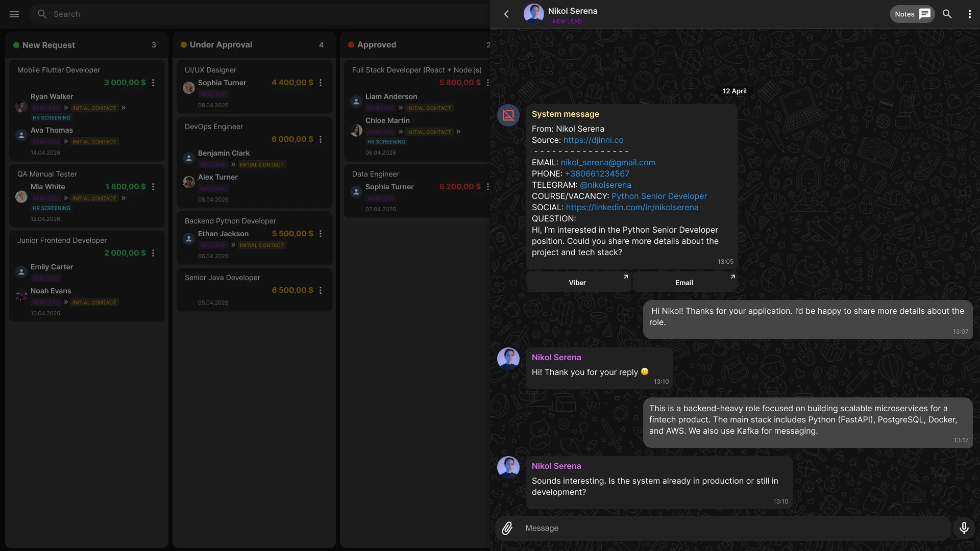Select the Under Approval column header
Viewport: 980px width, 551px height.
click(x=220, y=45)
